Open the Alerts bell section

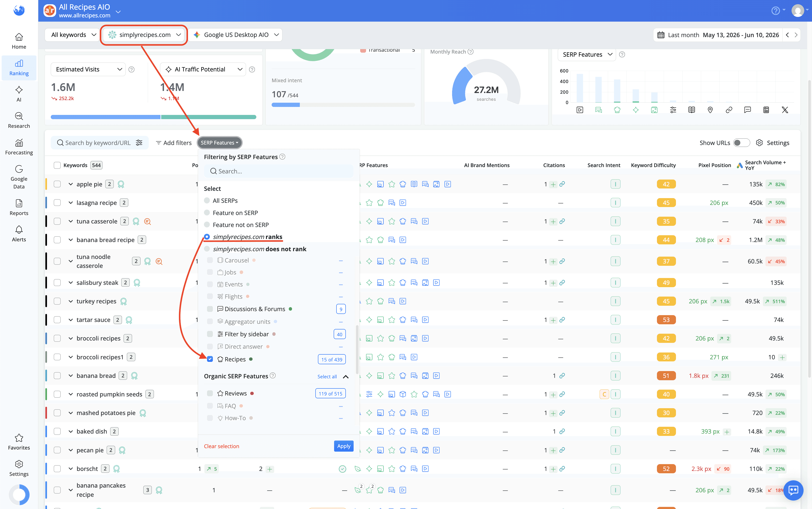pos(19,234)
